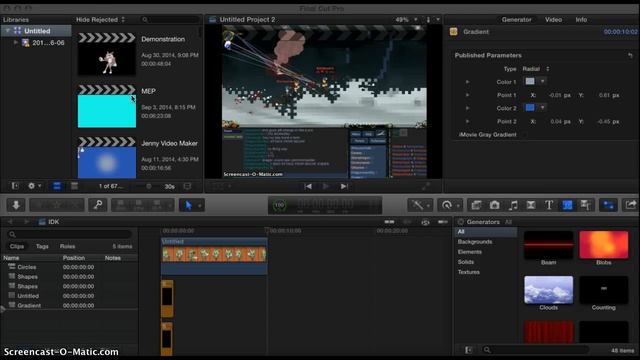Open the Keyword Editor key icon
This screenshot has width=640, height=360.
98,205
